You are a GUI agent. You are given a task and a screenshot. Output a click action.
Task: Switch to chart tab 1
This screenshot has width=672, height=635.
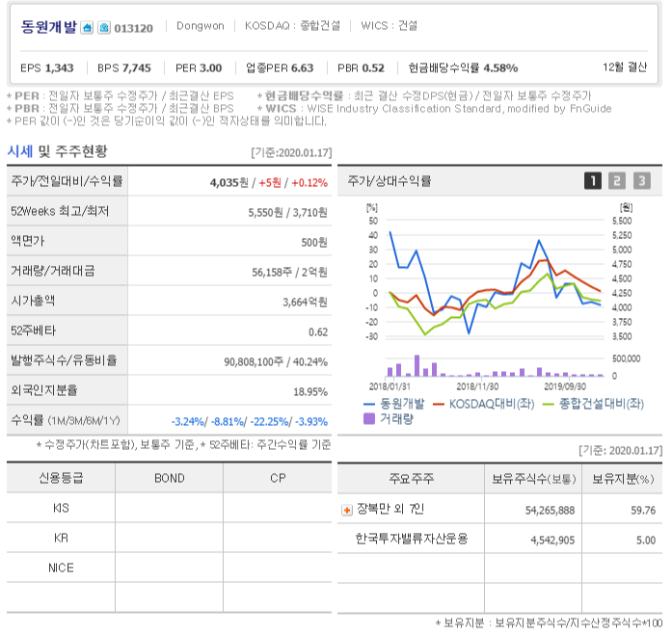(x=593, y=181)
